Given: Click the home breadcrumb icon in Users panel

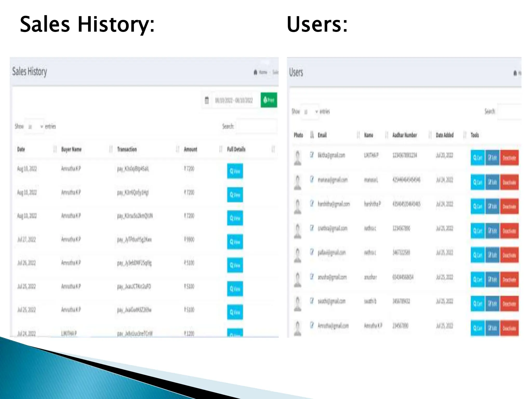Looking at the screenshot, I should [515, 73].
